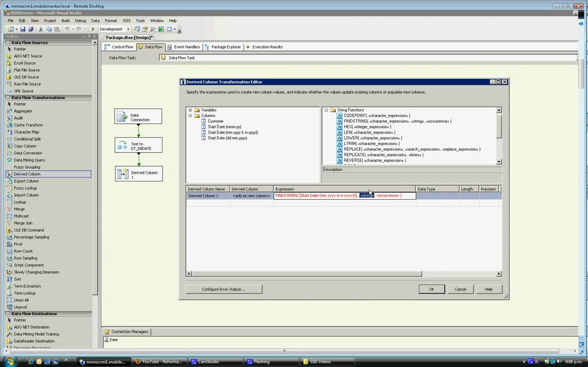
Task: Click the Derived Column 1 component on canvas
Action: point(139,174)
